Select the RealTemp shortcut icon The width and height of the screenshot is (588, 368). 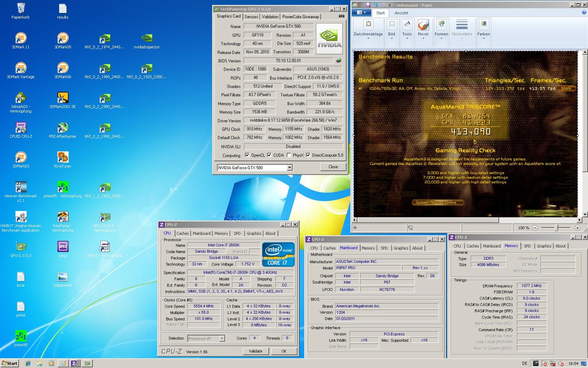pyautogui.click(x=62, y=222)
